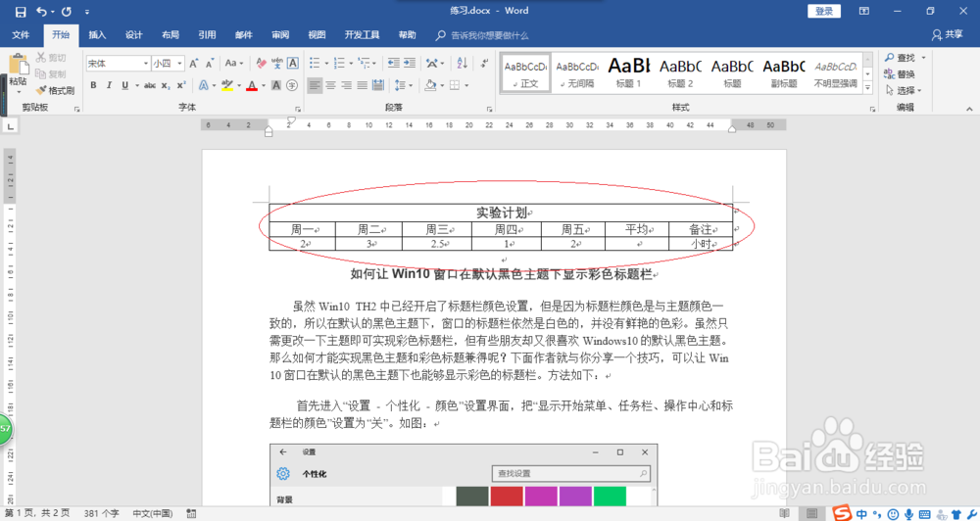Open the Change Case (Aa) dropdown
Viewport: 980px width, 521px height.
pos(234,63)
